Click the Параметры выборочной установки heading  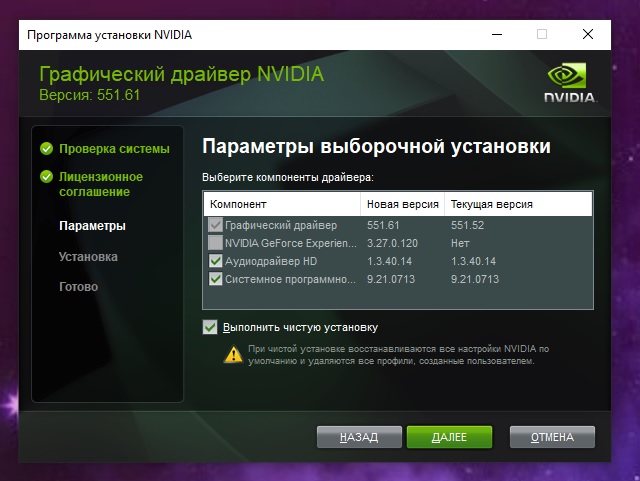[x=376, y=146]
